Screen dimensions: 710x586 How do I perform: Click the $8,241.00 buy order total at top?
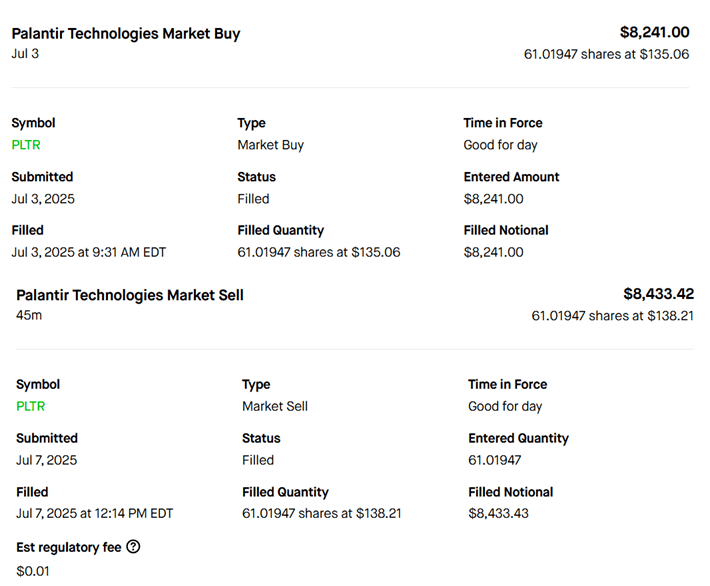654,32
